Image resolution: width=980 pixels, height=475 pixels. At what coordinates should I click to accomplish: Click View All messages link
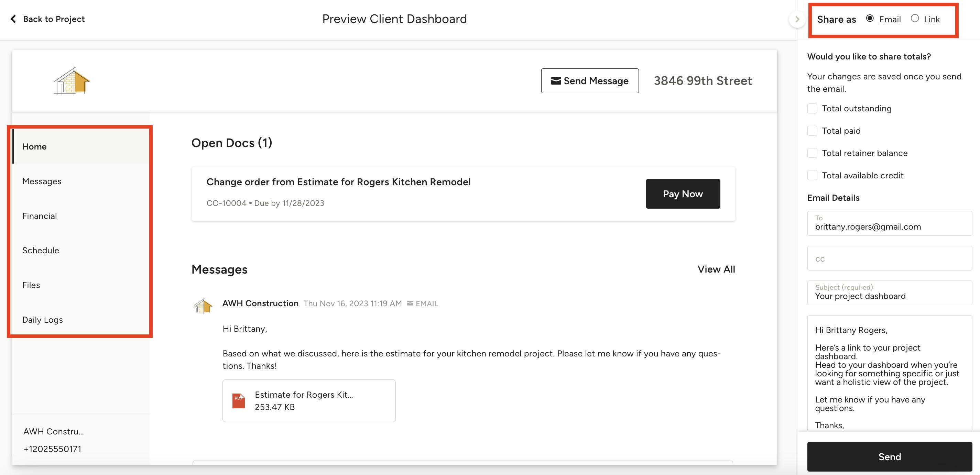pos(716,269)
